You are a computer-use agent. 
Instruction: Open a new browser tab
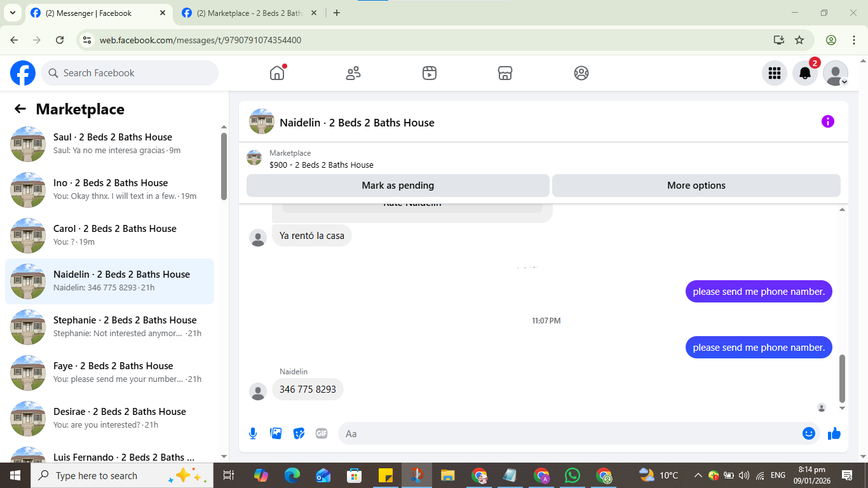tap(337, 13)
